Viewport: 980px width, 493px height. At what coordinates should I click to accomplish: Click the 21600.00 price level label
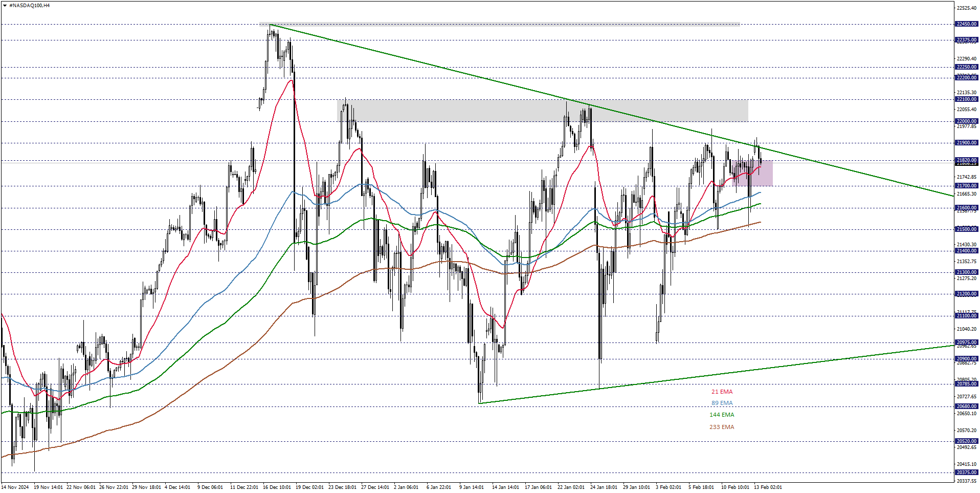[967, 208]
